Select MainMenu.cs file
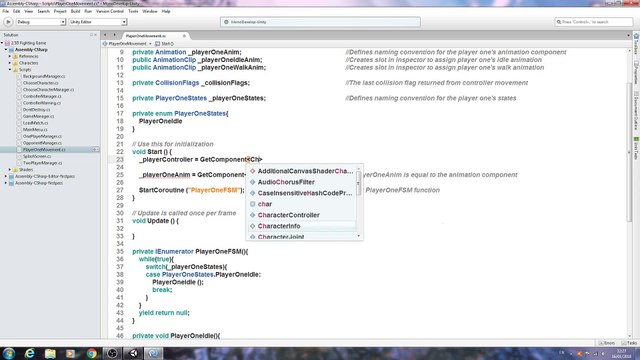This screenshot has width=640, height=360. coord(35,129)
